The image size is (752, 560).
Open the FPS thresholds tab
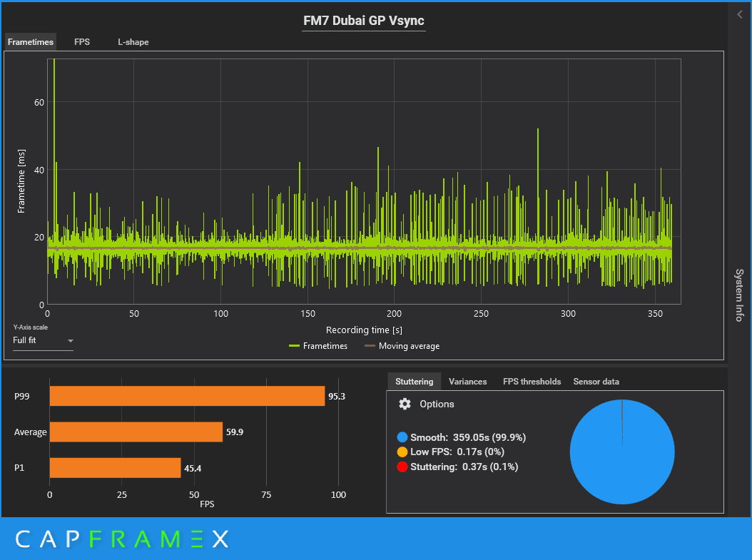[532, 382]
